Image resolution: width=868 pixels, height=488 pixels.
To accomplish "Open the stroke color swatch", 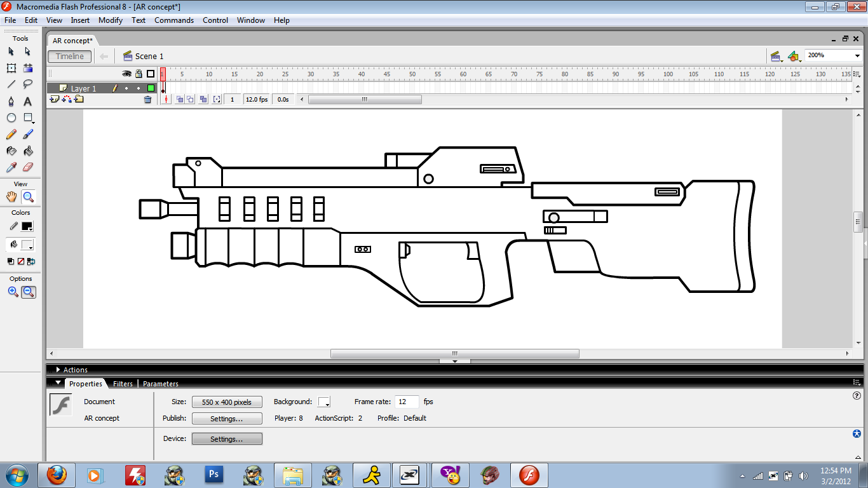I will 27,226.
